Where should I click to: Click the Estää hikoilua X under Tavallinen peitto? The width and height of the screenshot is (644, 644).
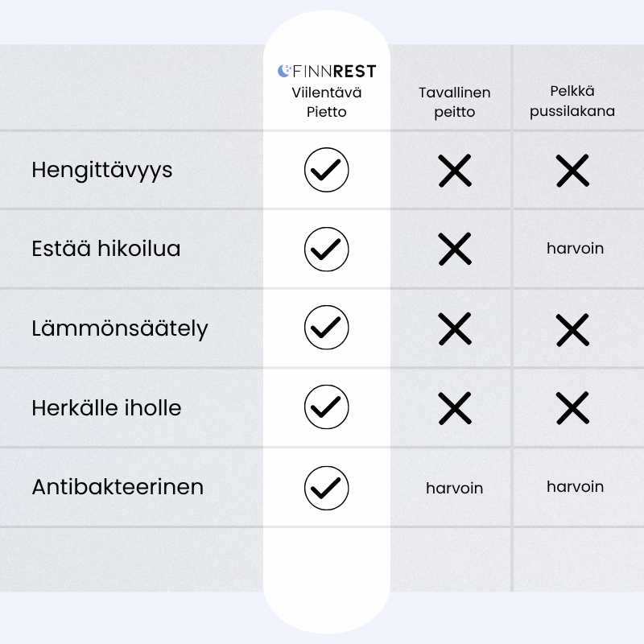[x=455, y=249]
